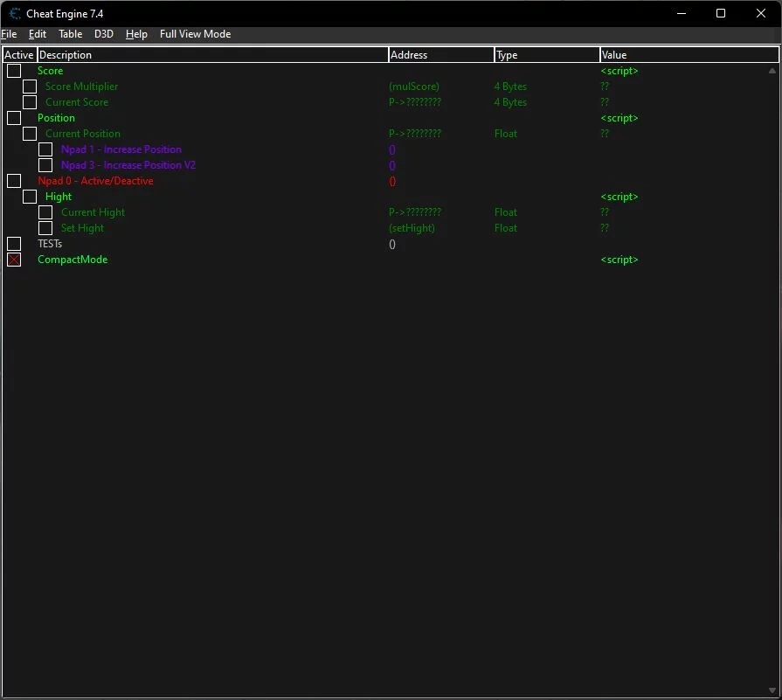Screen dimensions: 782x700
Task: Click Current Position's P->???????? address
Action: [415, 134]
